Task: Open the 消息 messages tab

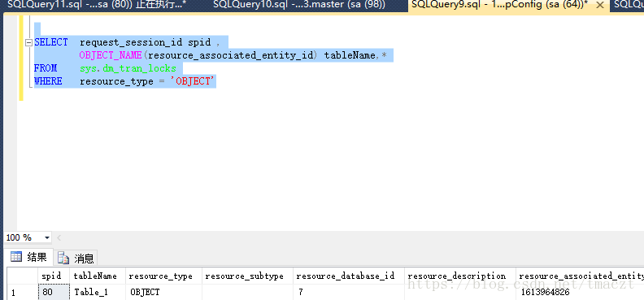Action: coord(76,259)
